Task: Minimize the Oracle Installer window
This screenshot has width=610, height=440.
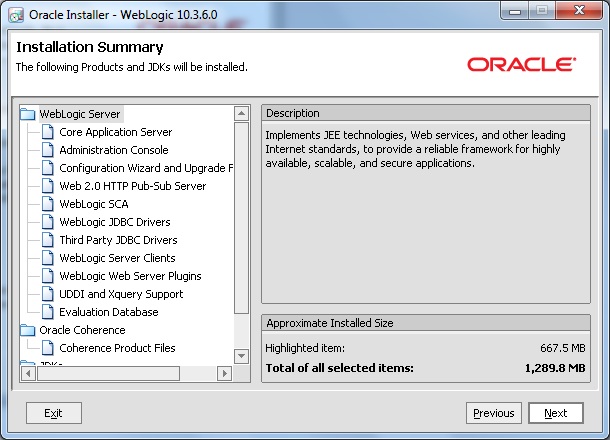Action: pyautogui.click(x=515, y=11)
